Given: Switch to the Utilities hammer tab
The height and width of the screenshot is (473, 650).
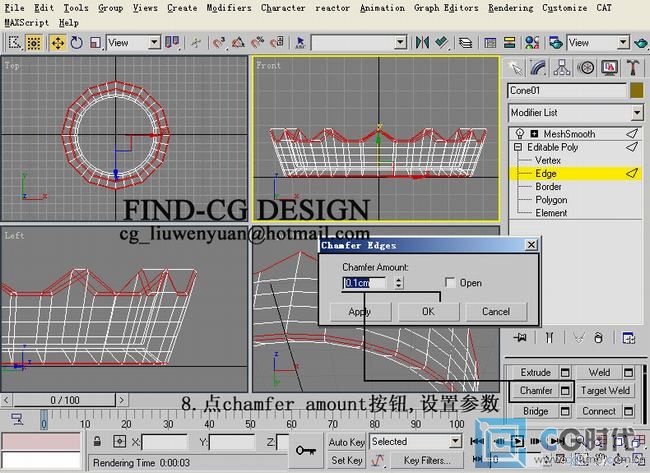Looking at the screenshot, I should (633, 68).
